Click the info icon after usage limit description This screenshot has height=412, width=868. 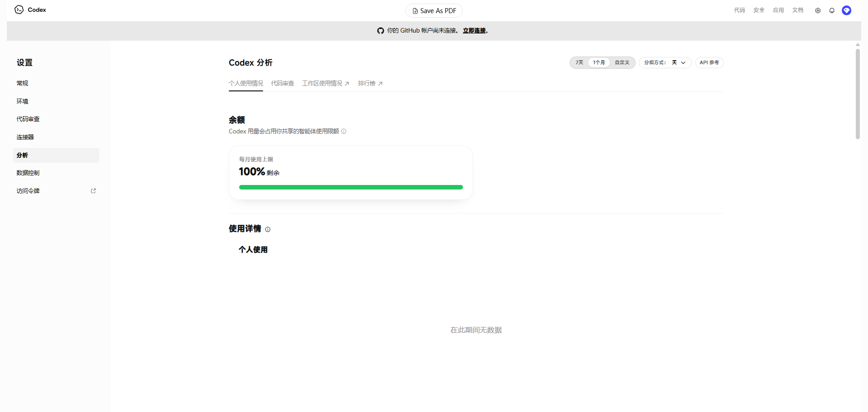tap(344, 132)
